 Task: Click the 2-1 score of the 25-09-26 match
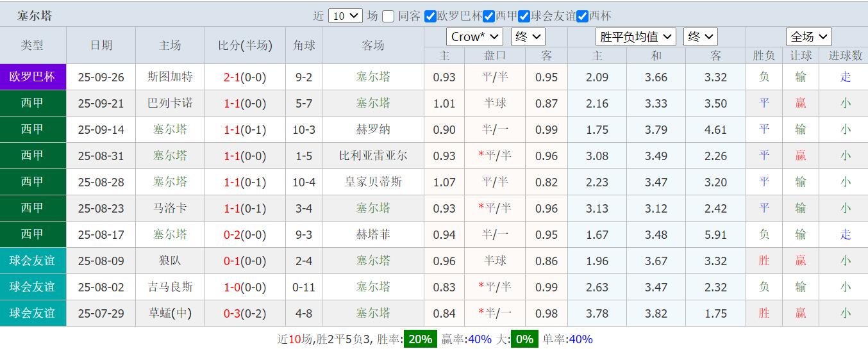pos(231,77)
